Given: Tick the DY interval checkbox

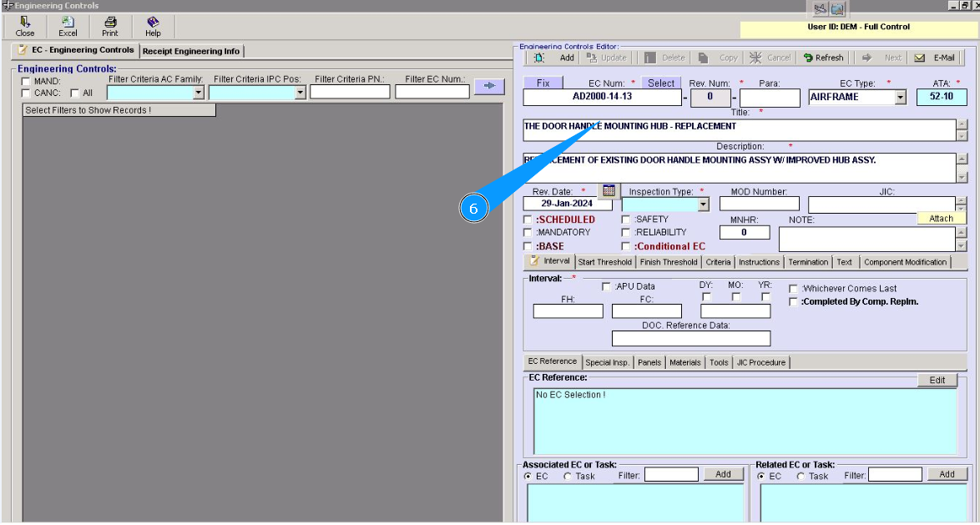Looking at the screenshot, I should [706, 297].
